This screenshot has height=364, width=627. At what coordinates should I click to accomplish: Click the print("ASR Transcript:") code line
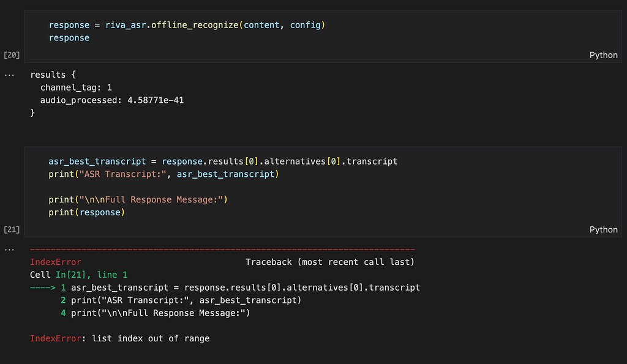(163, 174)
